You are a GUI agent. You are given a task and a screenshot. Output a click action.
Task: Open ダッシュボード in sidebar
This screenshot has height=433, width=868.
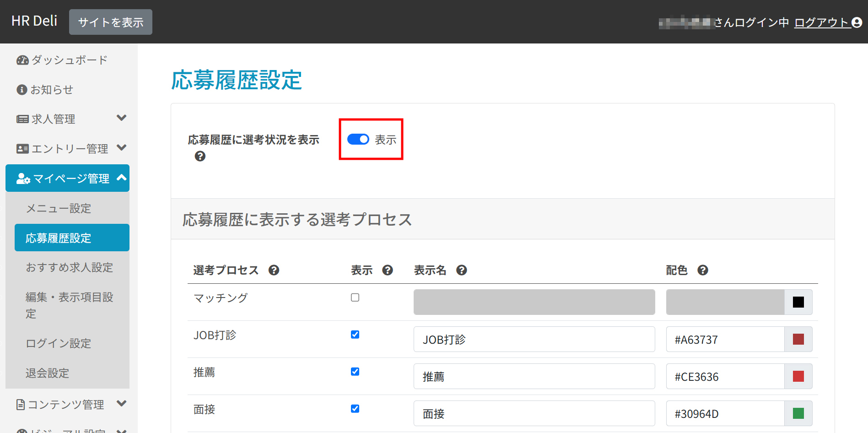(69, 60)
